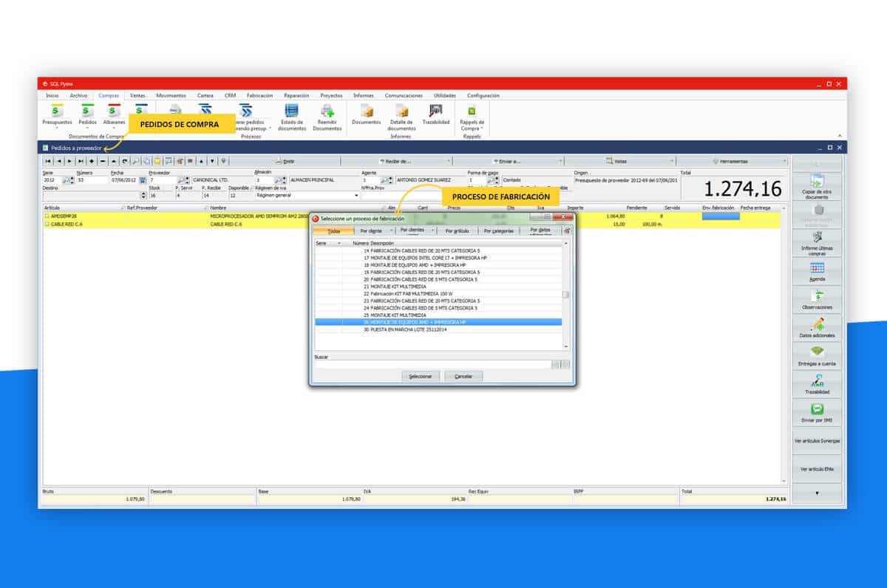Open Entregas a cuenta in sidebar
887x588 pixels.
pos(817,355)
